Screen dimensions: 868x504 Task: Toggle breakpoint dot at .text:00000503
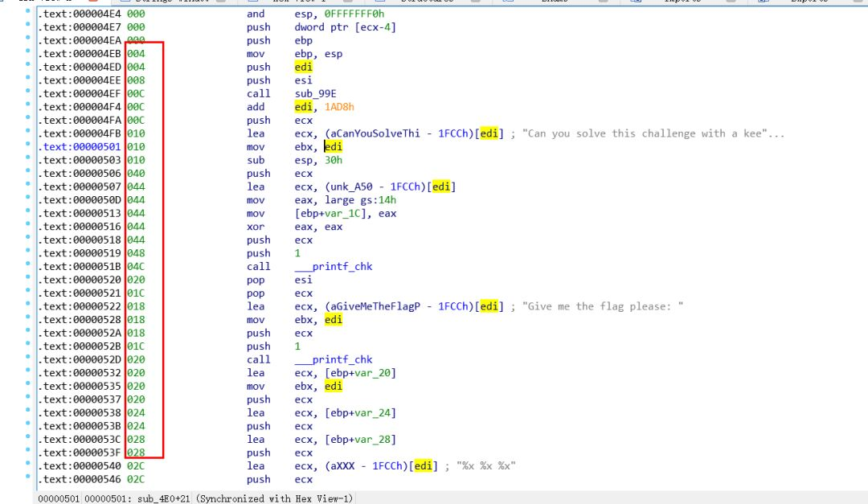(27, 158)
